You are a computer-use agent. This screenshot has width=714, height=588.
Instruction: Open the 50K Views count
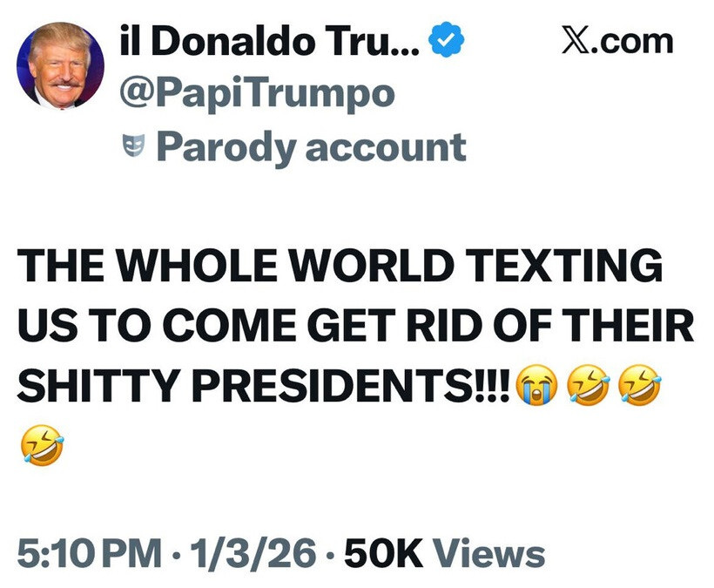444,552
